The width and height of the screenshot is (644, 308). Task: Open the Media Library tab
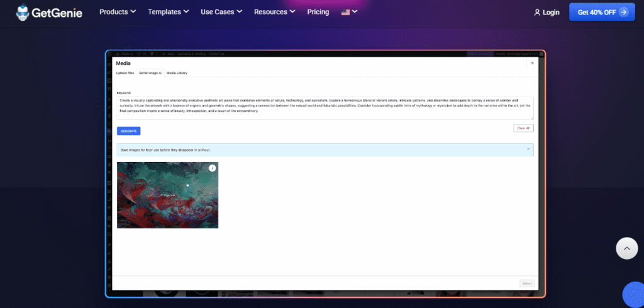pyautogui.click(x=177, y=73)
